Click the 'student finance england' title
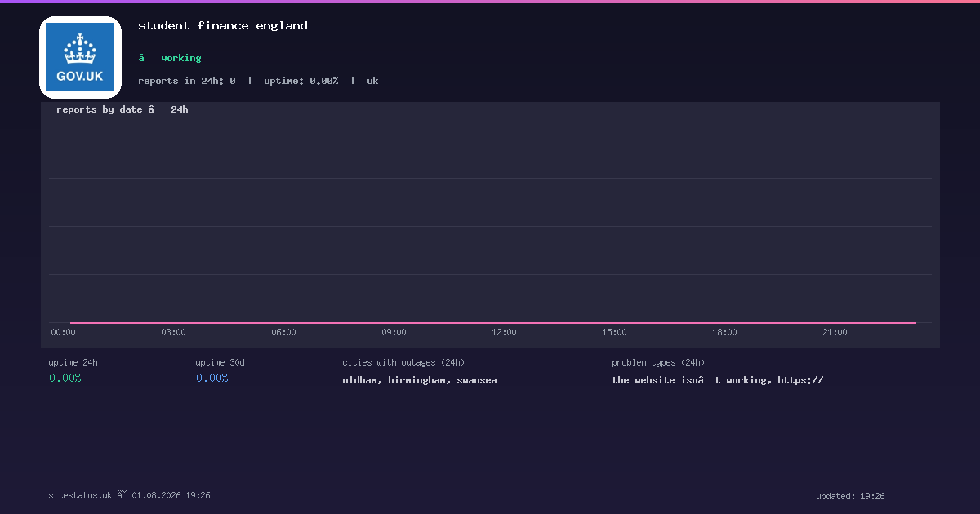This screenshot has height=514, width=980. 223,25
